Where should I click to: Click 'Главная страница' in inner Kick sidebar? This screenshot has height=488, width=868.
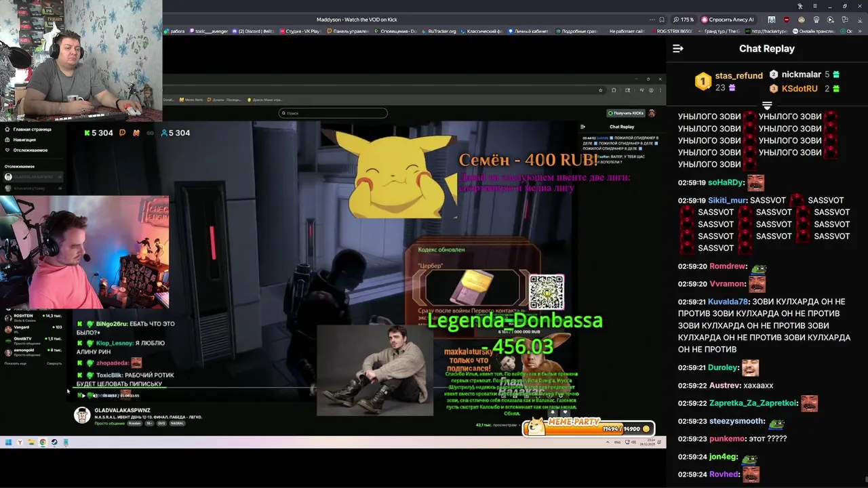pyautogui.click(x=28, y=129)
